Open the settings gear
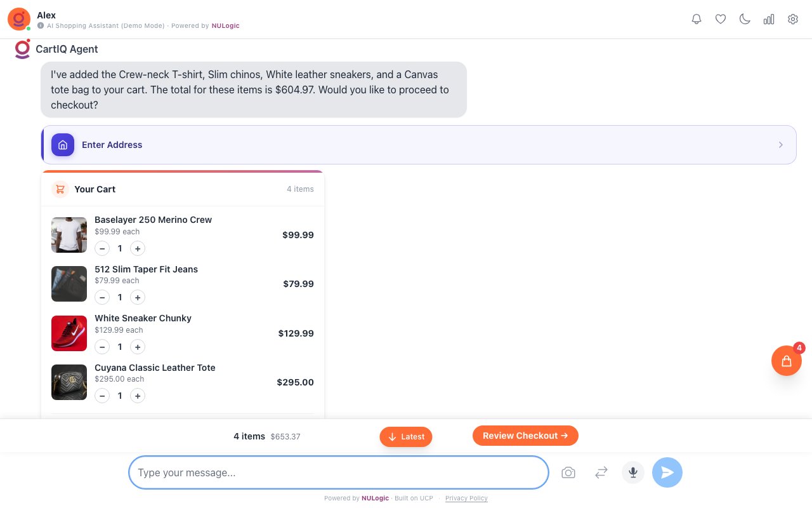This screenshot has height=508, width=812. coord(793,19)
